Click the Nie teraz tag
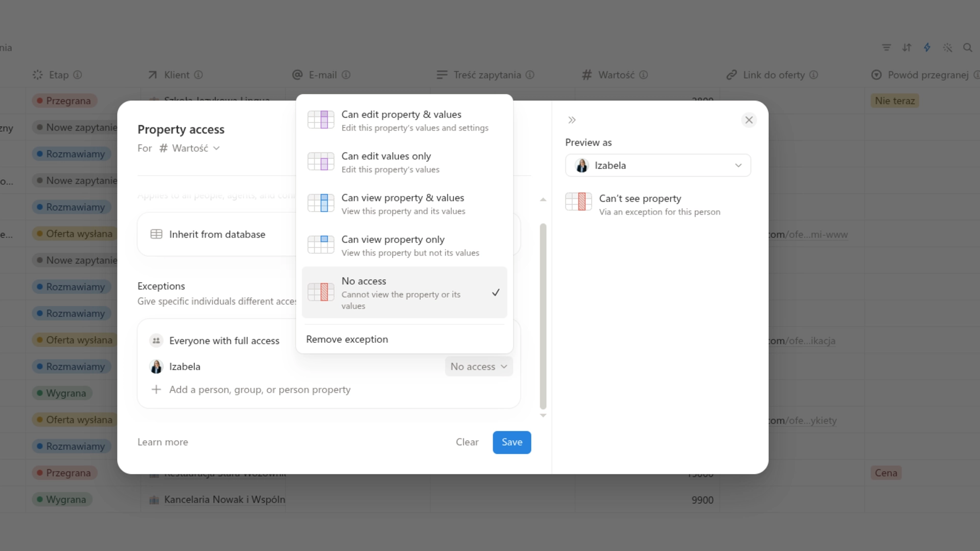This screenshot has width=980, height=551. point(894,101)
